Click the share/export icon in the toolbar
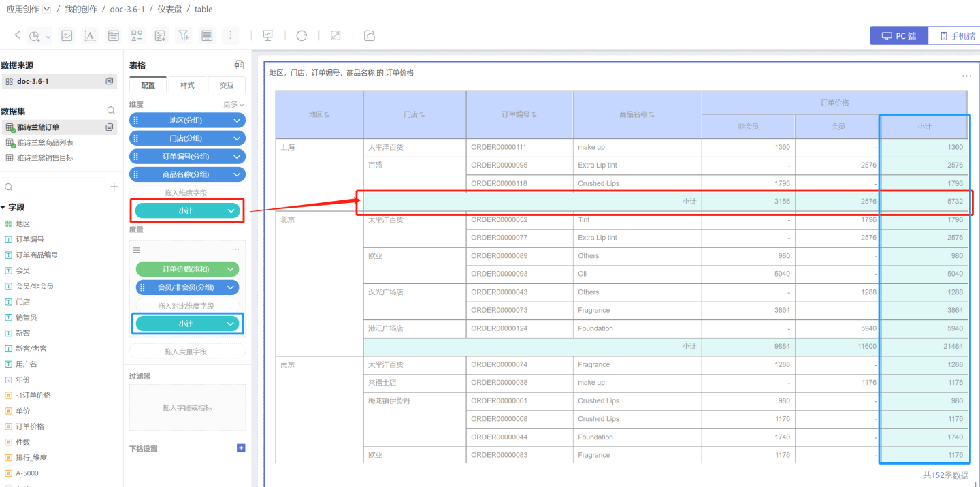Screen dimensions: 980x487 [x=370, y=35]
